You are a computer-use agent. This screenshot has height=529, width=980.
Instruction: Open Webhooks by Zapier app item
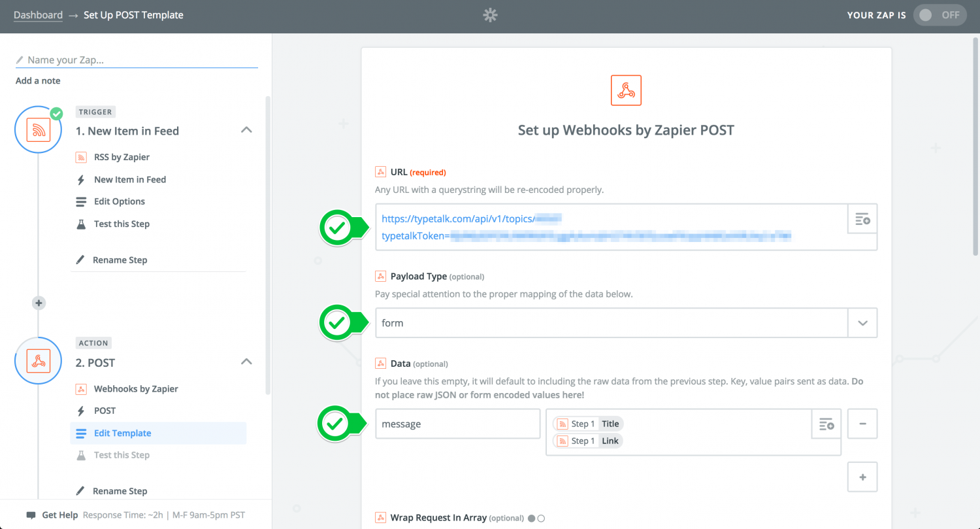pos(136,388)
